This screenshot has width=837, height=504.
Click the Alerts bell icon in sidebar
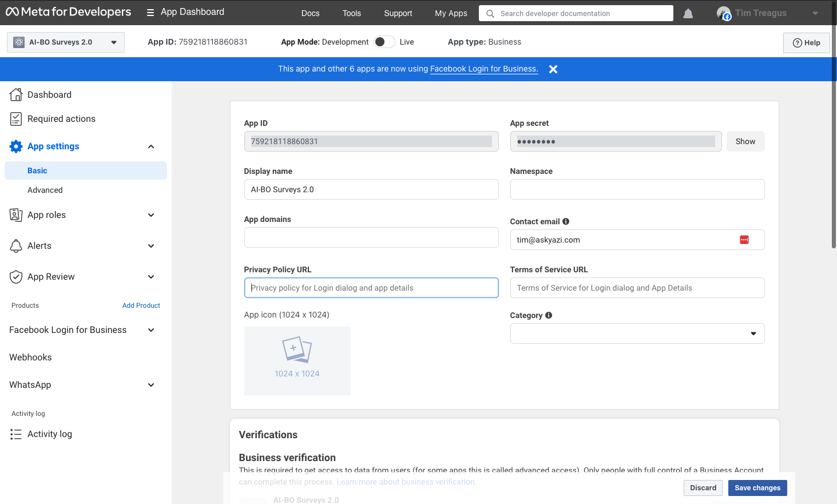pos(16,246)
